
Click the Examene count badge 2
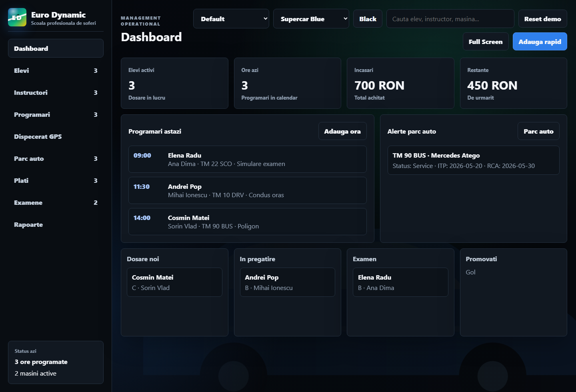coord(96,202)
